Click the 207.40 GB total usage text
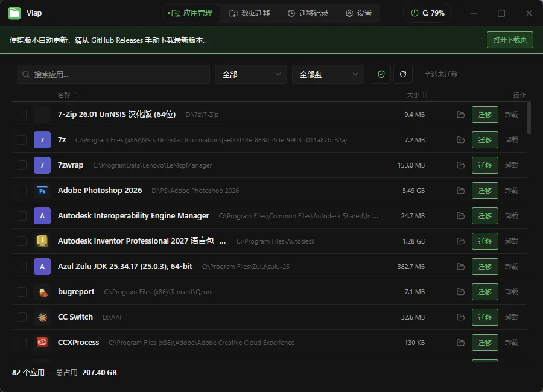The width and height of the screenshot is (543, 392). [100, 373]
